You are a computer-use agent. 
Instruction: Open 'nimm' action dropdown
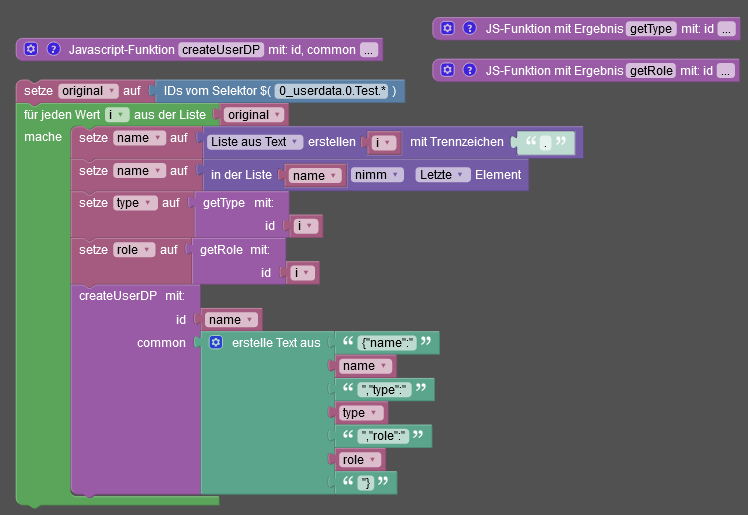(377, 175)
